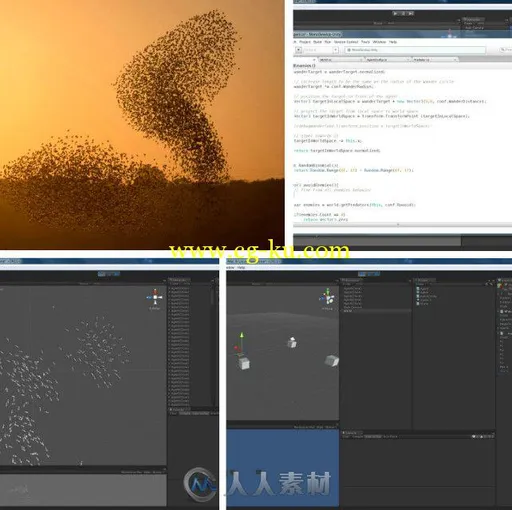Image resolution: width=512 pixels, height=510 pixels.
Task: Select the Project tab in cubes-scene window
Action: [425, 280]
